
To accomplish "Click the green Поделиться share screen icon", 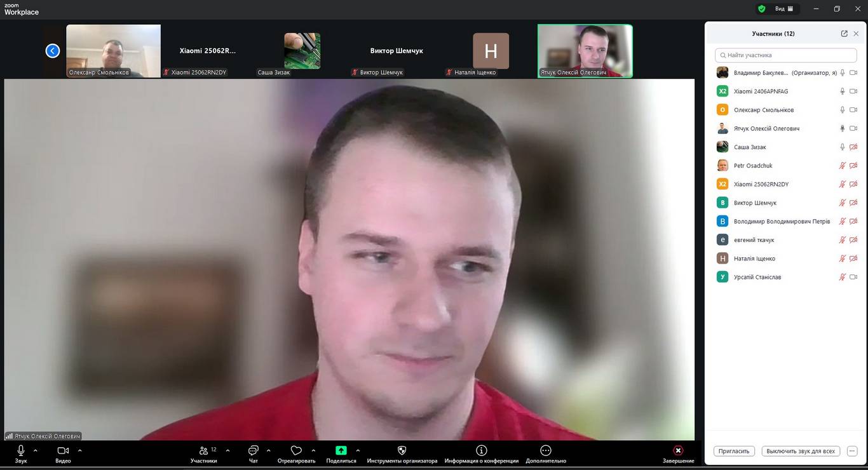I will tap(341, 450).
